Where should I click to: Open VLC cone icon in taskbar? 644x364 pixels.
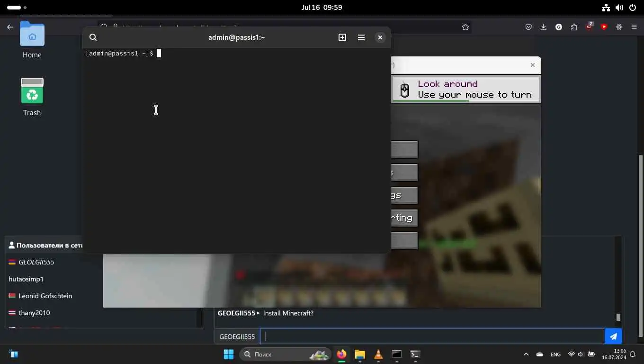click(378, 354)
